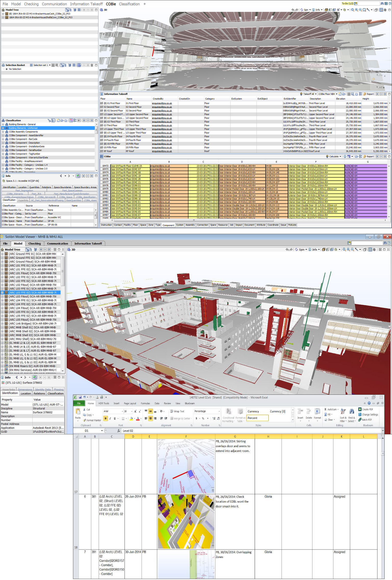Open the Classification tab in top Solibri menu
This screenshot has height=580, width=392.
(129, 4)
